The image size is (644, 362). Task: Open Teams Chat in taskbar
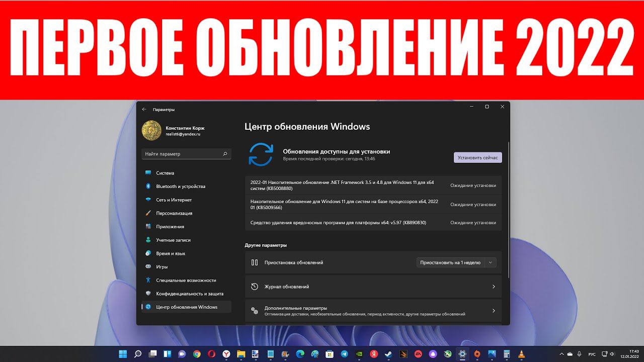tap(182, 353)
